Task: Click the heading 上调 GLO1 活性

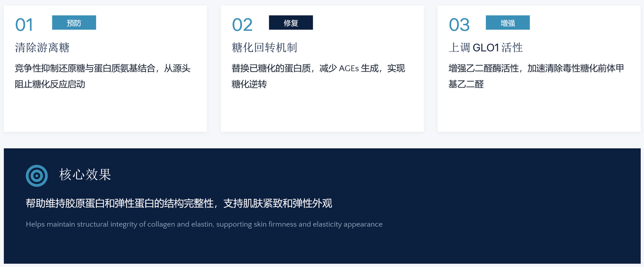Action: [486, 47]
